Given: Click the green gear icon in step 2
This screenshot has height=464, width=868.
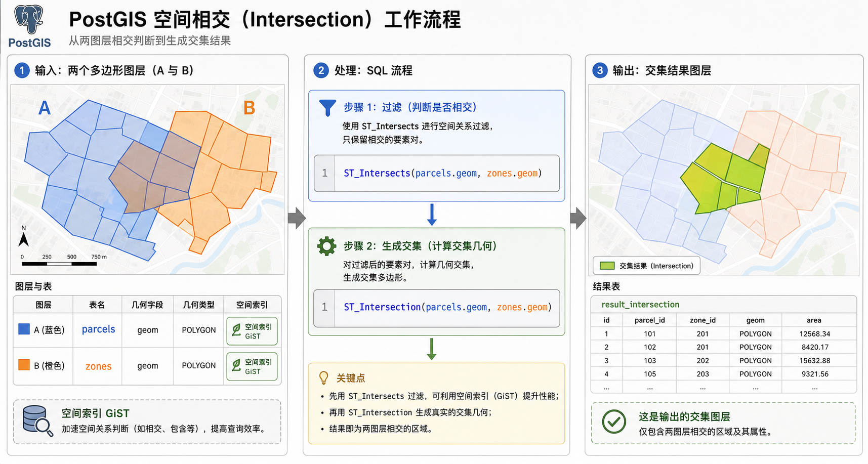Looking at the screenshot, I should [x=326, y=246].
